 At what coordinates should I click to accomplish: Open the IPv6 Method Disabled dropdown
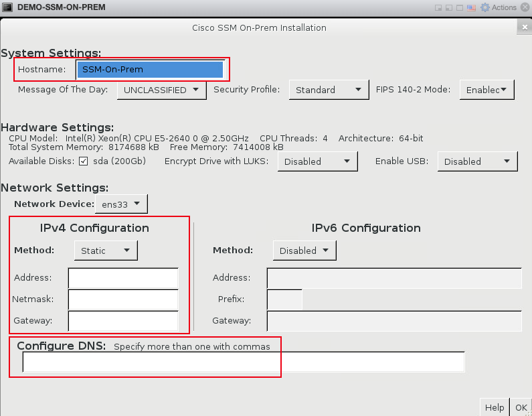(x=304, y=251)
